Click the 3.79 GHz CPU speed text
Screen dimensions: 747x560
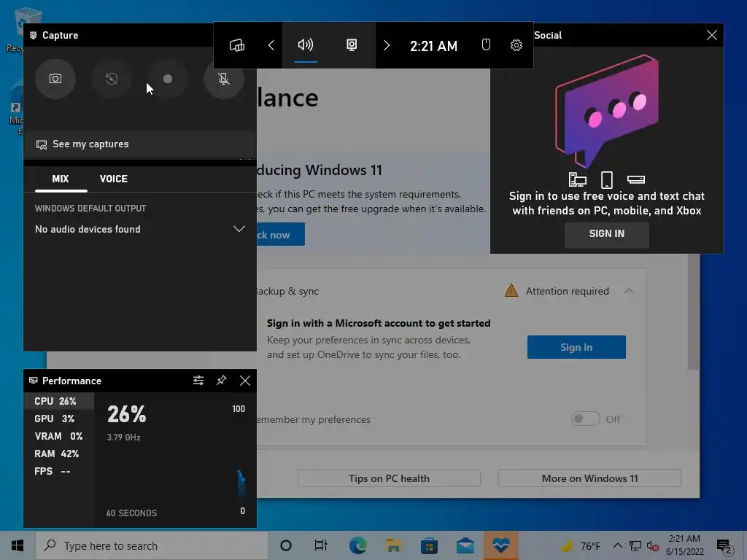tap(123, 437)
